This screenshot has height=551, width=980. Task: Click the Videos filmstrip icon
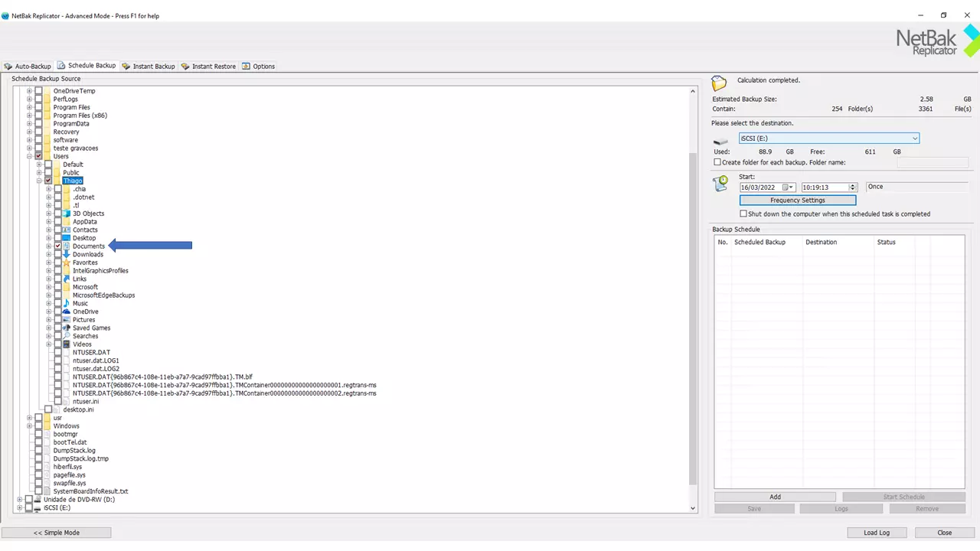(x=67, y=344)
